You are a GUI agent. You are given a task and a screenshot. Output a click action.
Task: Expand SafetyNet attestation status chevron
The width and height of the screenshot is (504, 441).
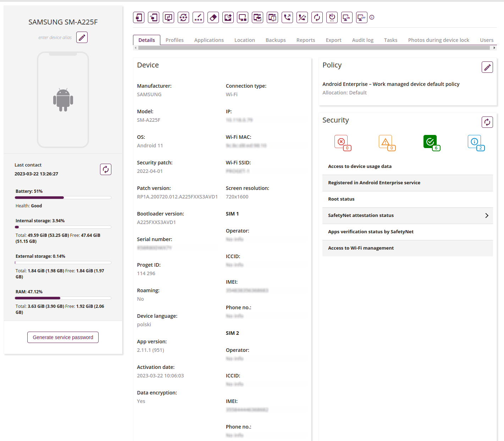pyautogui.click(x=487, y=216)
